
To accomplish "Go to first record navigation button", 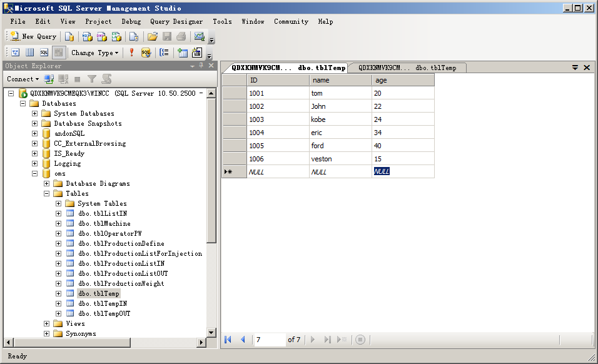I will coord(228,339).
